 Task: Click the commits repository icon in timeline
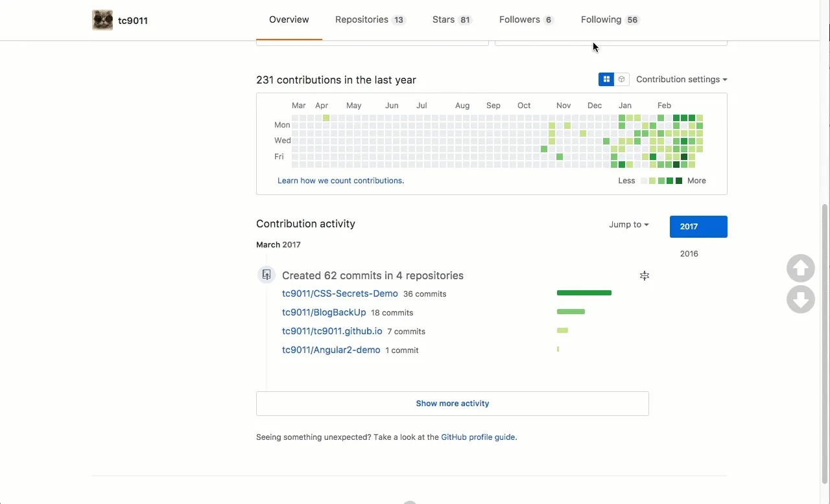click(267, 275)
